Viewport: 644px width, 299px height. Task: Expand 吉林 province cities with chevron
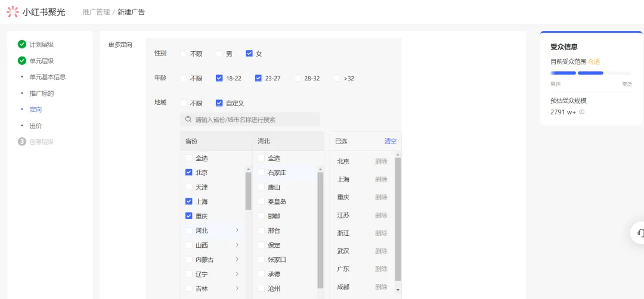click(237, 288)
